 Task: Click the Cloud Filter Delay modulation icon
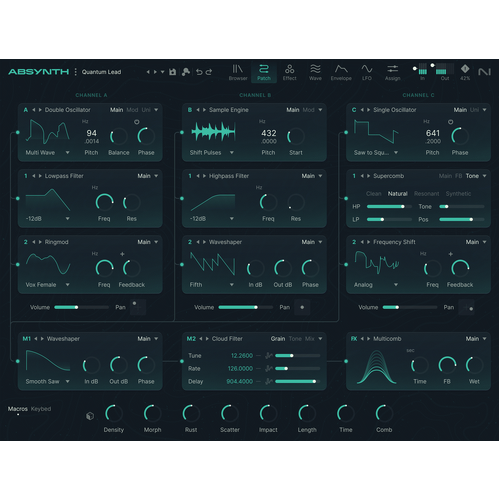(x=269, y=381)
